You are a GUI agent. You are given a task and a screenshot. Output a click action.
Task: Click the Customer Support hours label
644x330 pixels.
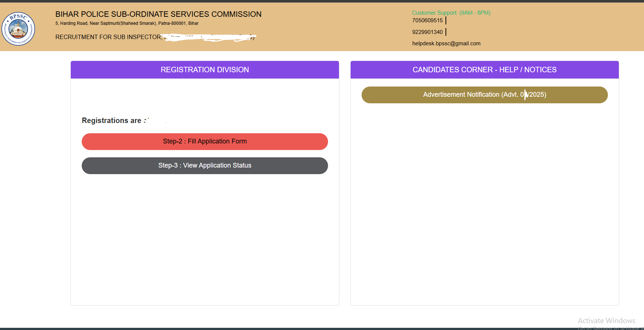[x=451, y=13]
